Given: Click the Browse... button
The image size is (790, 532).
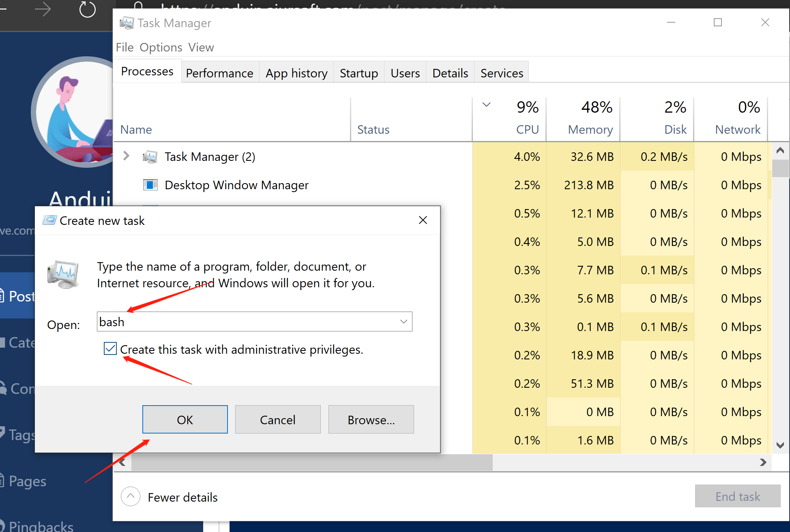Looking at the screenshot, I should pos(371,420).
